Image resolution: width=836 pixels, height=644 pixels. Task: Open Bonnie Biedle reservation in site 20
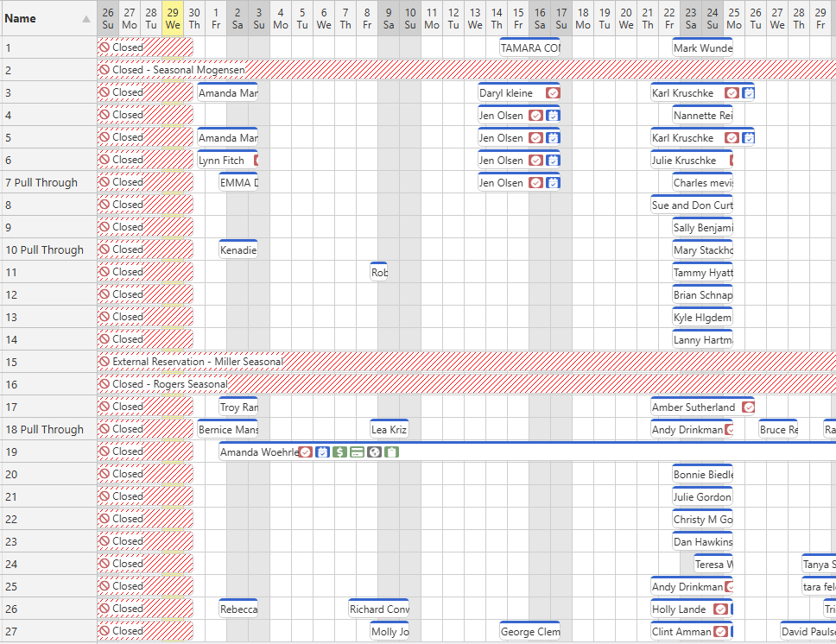click(x=703, y=475)
